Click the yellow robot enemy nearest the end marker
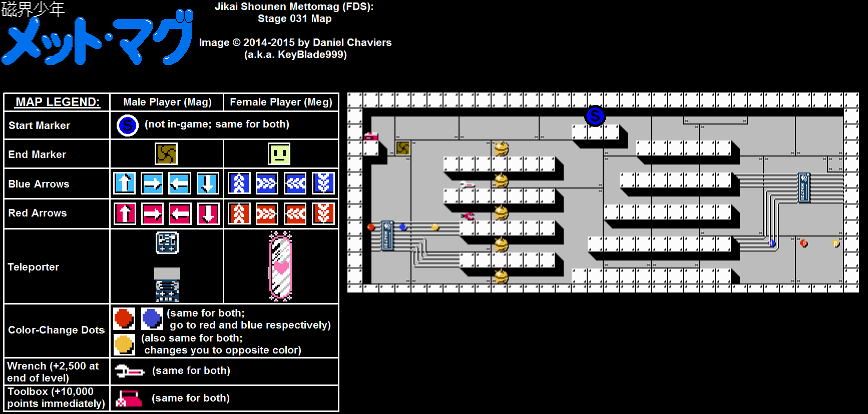868x414 pixels. pyautogui.click(x=501, y=148)
